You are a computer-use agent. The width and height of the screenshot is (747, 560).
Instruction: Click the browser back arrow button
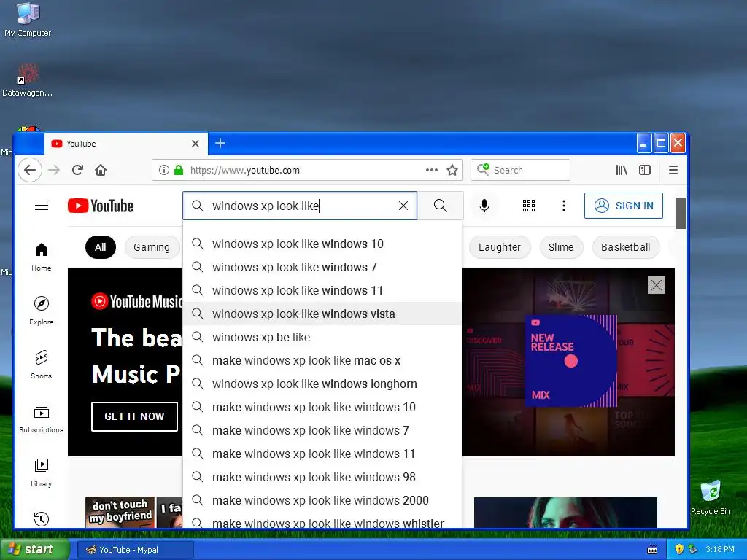(x=29, y=170)
